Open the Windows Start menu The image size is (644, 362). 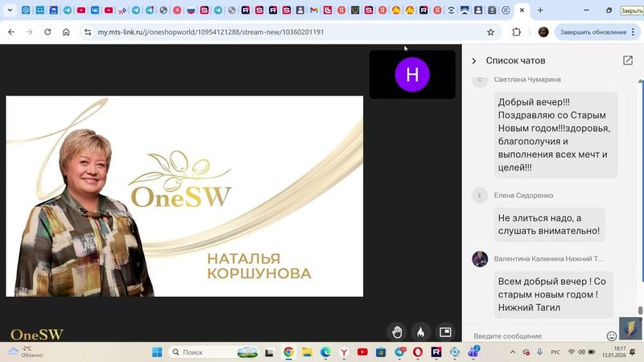[x=157, y=352]
